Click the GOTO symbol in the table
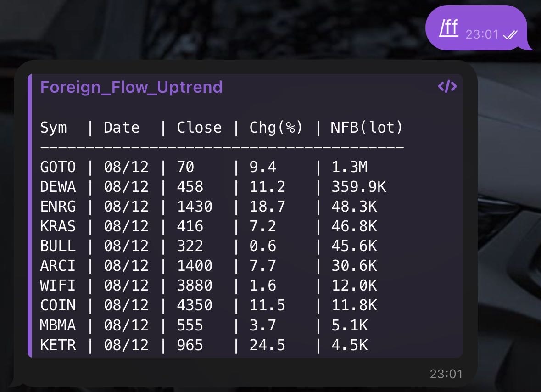The height and width of the screenshot is (392, 541). 58,167
